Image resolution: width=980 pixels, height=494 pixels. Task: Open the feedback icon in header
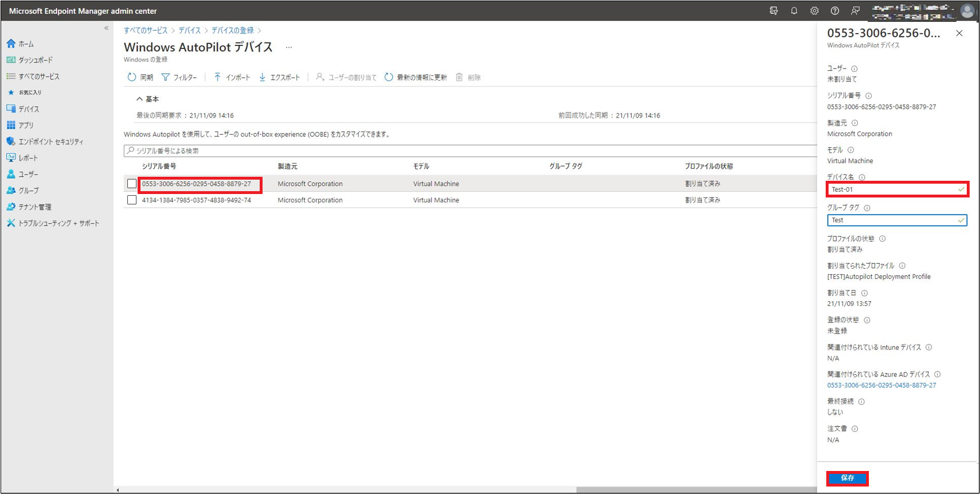(x=856, y=10)
